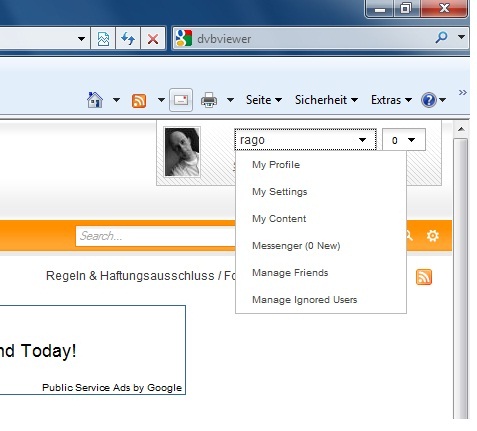This screenshot has width=477, height=431.
Task: Click the forum Search input field
Action: click(x=156, y=236)
